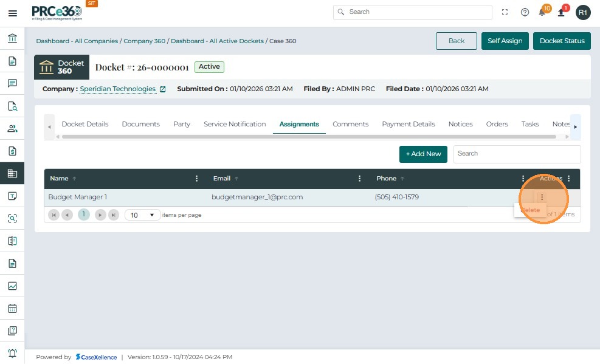600x364 pixels.
Task: Switch to Notices tab
Action: pyautogui.click(x=460, y=124)
